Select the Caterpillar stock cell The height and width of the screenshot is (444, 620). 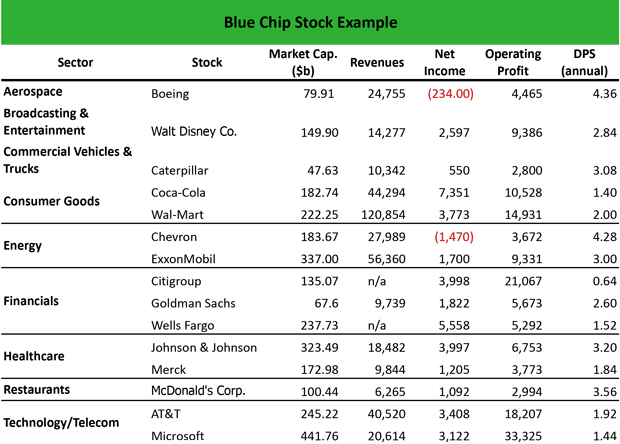[x=180, y=168]
